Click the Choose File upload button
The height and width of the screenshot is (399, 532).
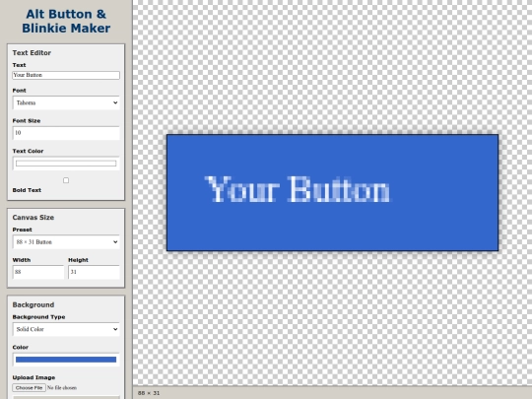click(30, 387)
